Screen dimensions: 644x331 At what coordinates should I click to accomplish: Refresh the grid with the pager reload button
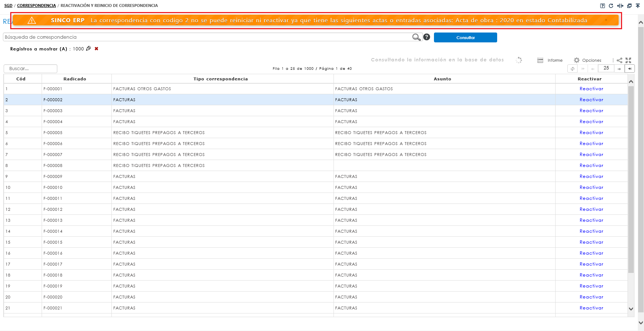tap(572, 69)
